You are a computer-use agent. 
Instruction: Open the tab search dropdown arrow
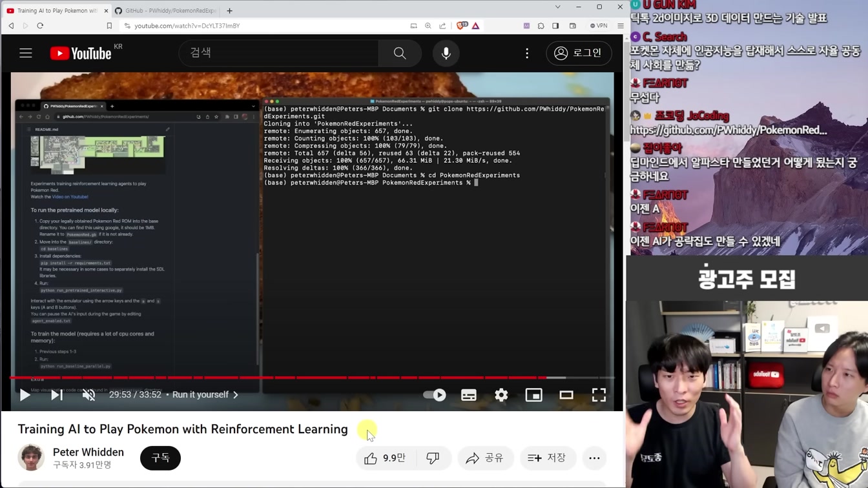coord(558,7)
